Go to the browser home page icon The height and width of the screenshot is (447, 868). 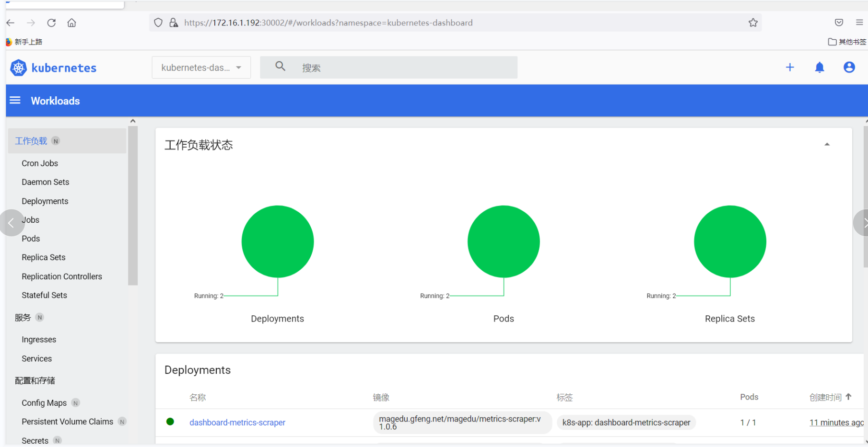(x=71, y=23)
